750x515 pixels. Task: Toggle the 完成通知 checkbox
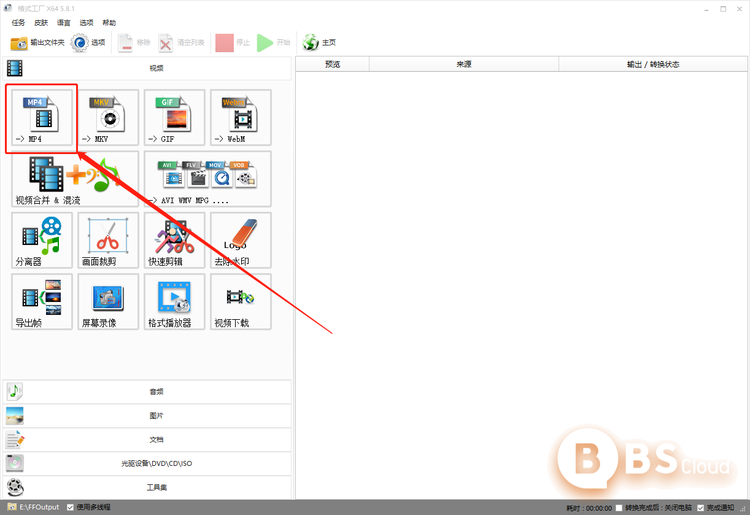[701, 508]
